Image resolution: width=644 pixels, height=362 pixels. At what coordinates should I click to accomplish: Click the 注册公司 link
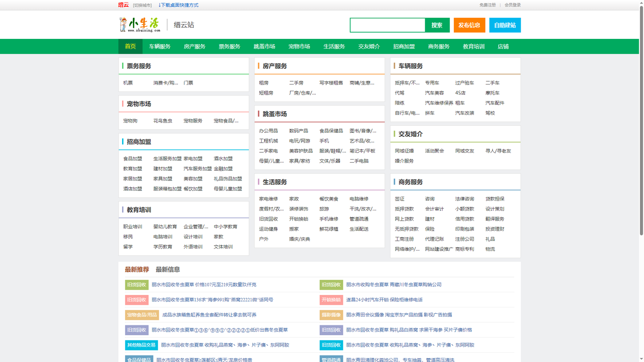point(465,239)
